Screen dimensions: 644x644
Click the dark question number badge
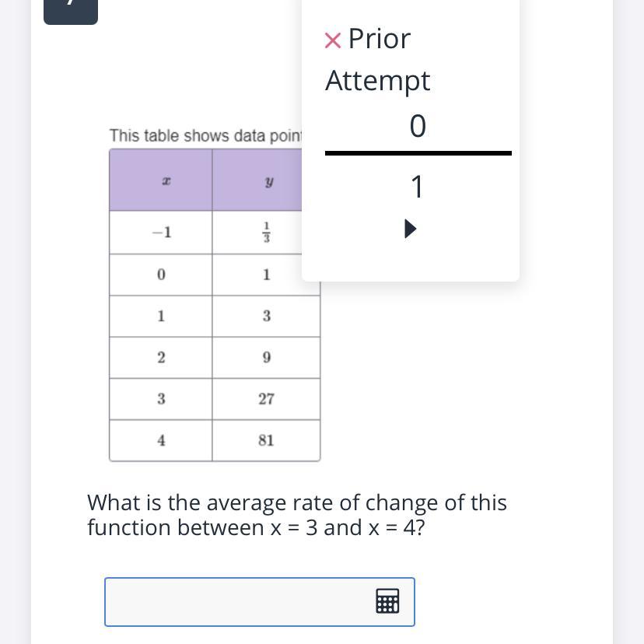(70, 11)
